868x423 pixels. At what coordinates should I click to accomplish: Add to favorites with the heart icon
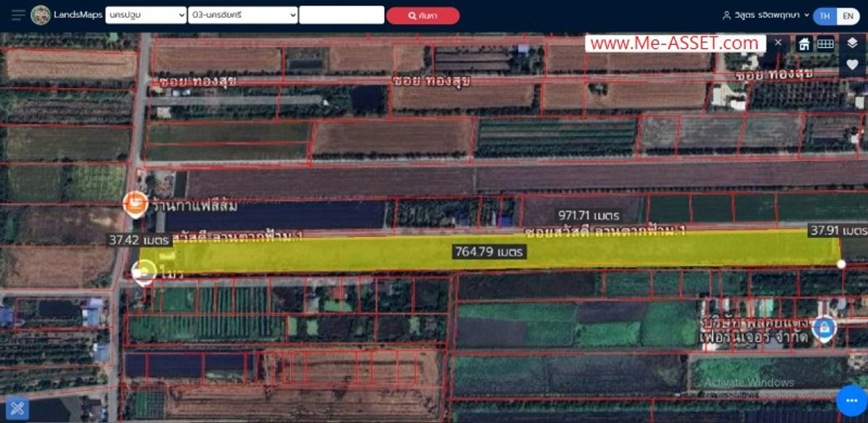coord(852,64)
